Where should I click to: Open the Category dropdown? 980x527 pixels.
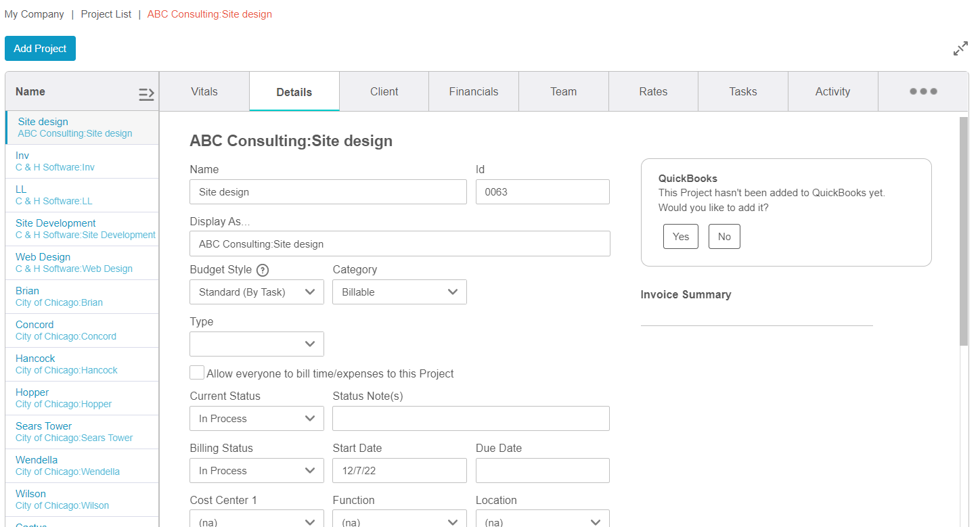click(399, 292)
